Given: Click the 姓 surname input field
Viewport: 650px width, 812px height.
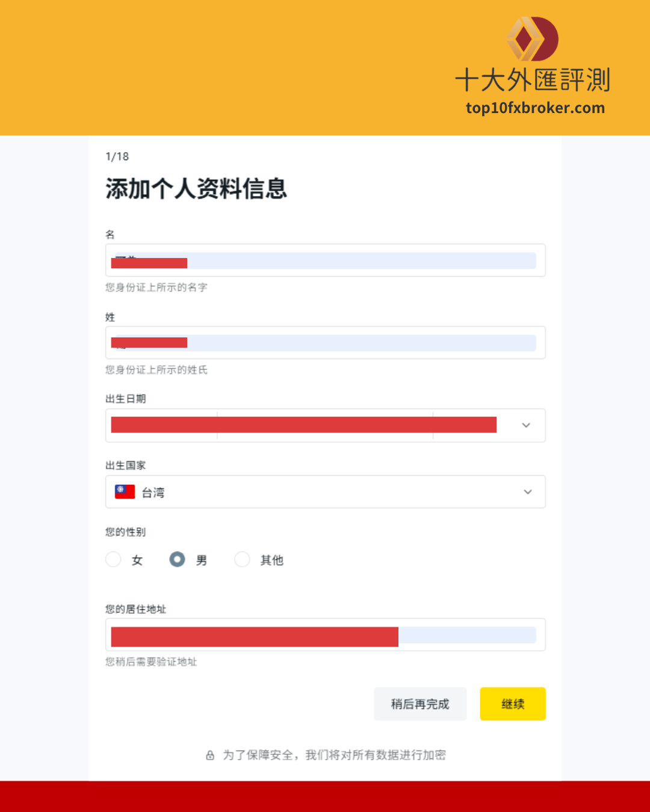Looking at the screenshot, I should tap(326, 343).
